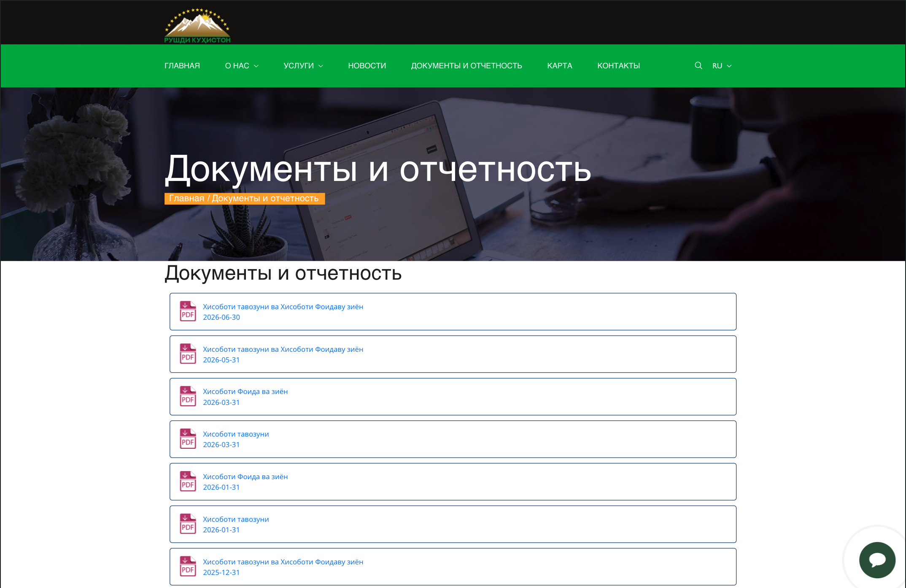
Task: Click the dark section heading below the banner
Action: [x=283, y=273]
